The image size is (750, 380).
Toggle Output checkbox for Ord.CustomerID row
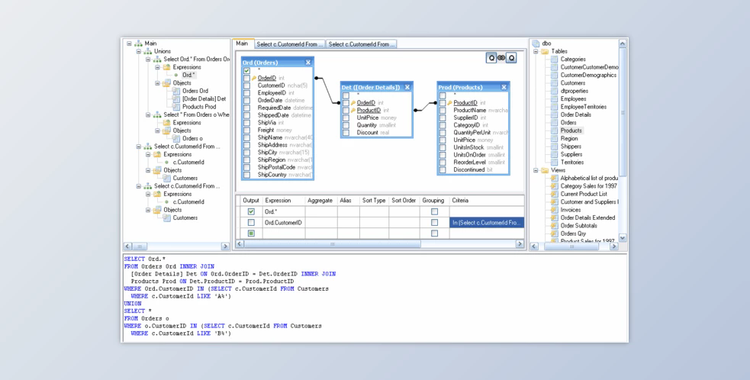point(251,223)
